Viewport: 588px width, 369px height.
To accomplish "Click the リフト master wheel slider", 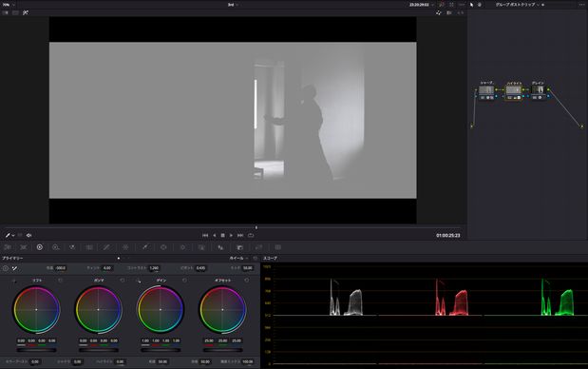I will pyautogui.click(x=36, y=350).
